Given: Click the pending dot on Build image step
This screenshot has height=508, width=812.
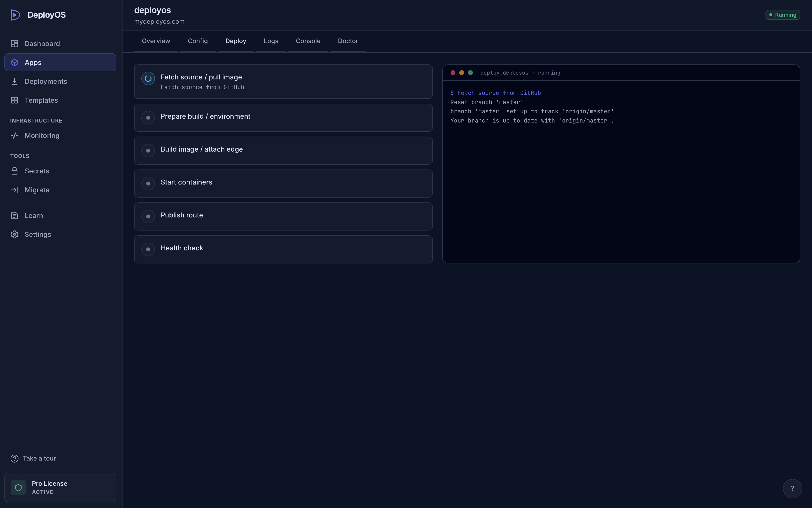Looking at the screenshot, I should (148, 151).
